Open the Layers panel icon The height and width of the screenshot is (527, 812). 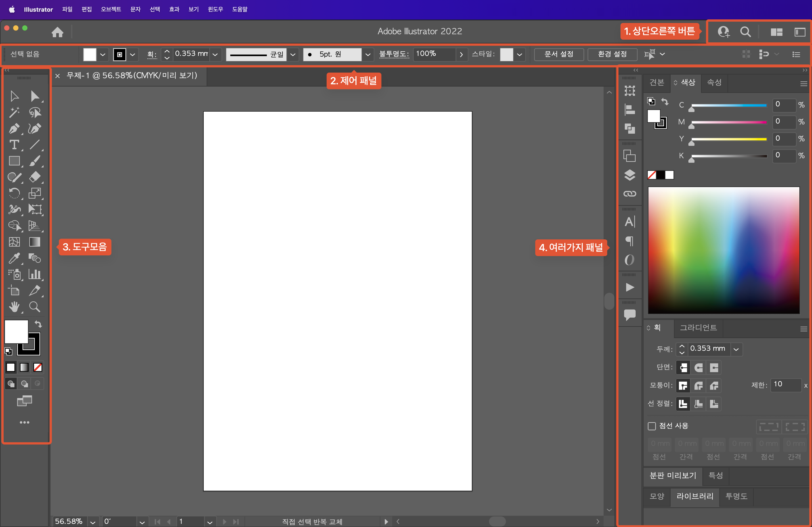click(x=630, y=175)
